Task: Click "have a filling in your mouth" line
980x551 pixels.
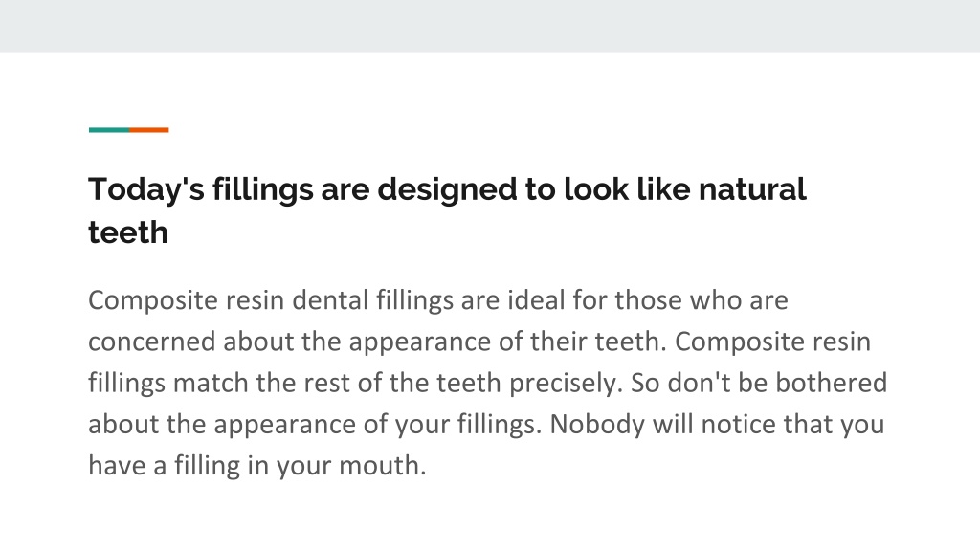Action: click(x=256, y=466)
